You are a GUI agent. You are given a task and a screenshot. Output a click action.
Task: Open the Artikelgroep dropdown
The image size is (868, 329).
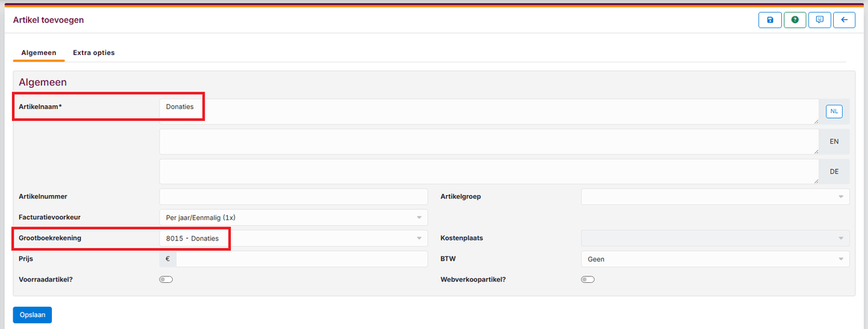coord(714,197)
